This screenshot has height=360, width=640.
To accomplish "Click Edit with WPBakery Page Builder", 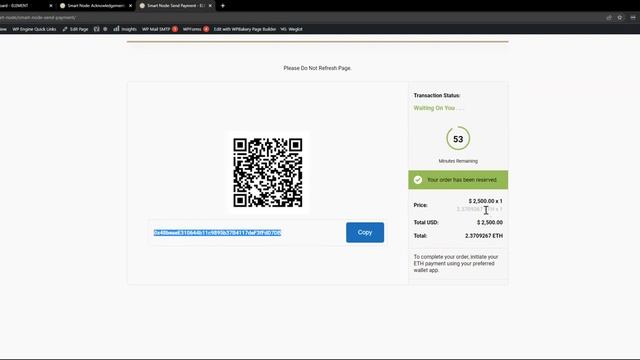I will [245, 29].
